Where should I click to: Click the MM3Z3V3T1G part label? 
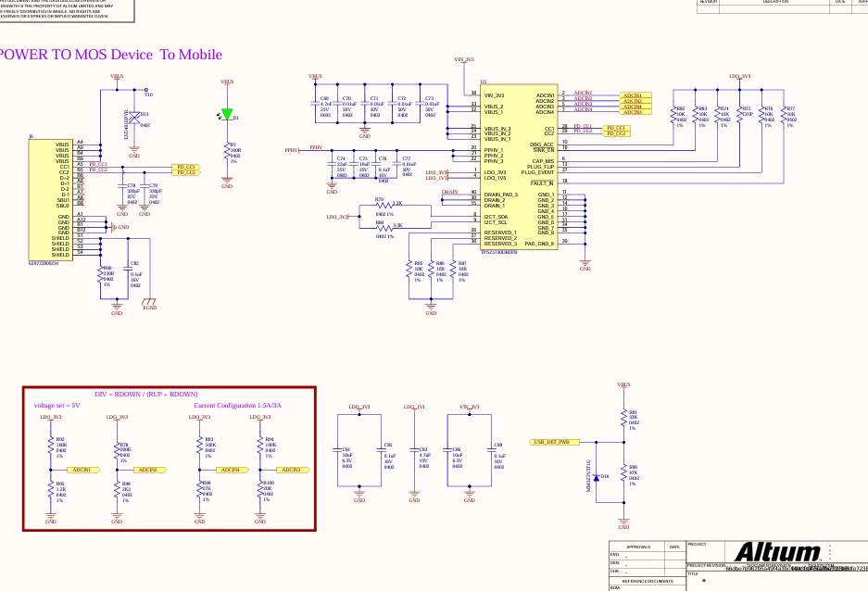click(x=588, y=476)
